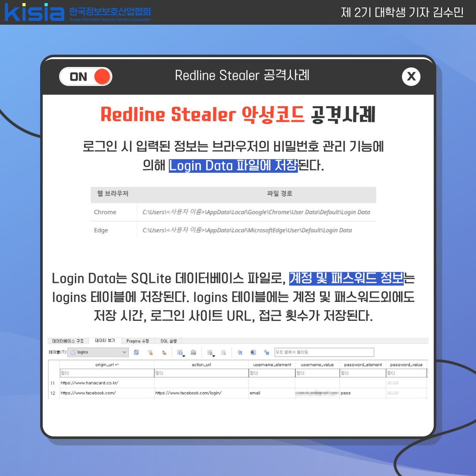This screenshot has height=476, width=476.
Task: Switch to the 데이터베이스 구조 tab
Action: [x=68, y=341]
